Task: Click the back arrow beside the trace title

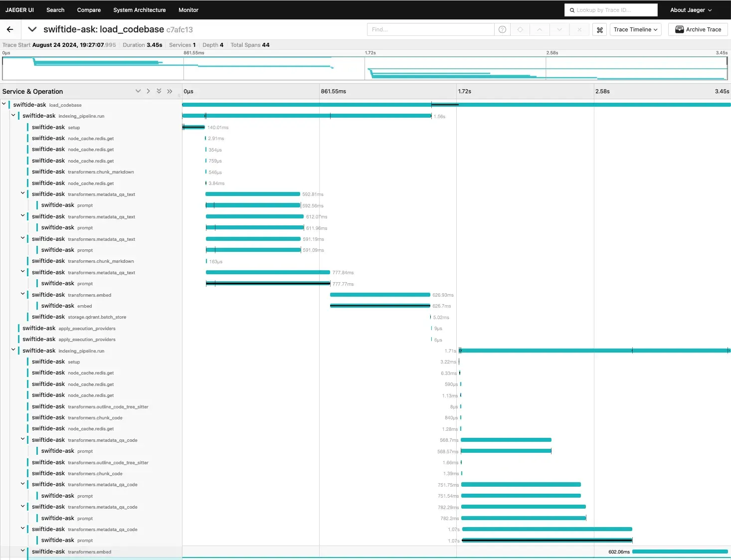Action: (10, 29)
